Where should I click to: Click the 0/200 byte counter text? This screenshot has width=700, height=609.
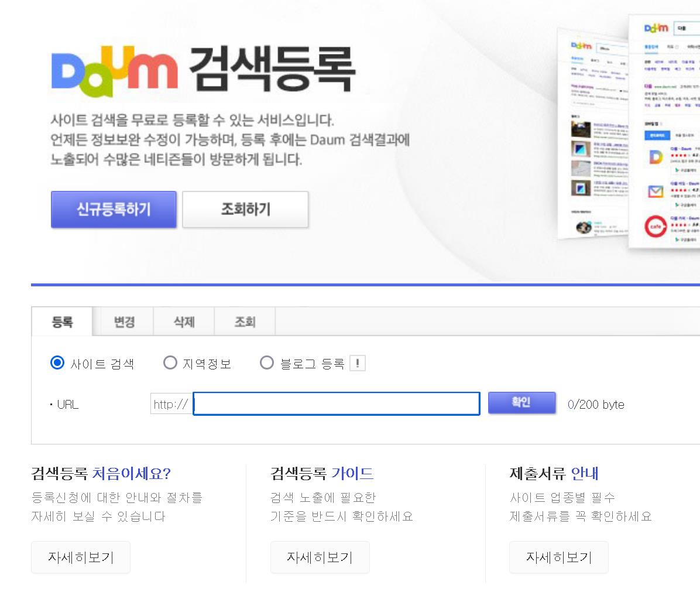coord(596,405)
